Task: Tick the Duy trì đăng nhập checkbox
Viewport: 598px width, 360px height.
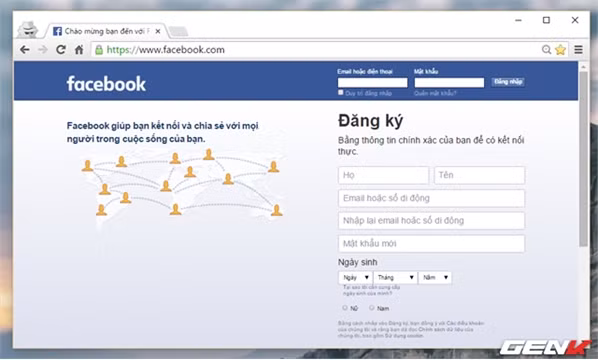Action: 341,93
